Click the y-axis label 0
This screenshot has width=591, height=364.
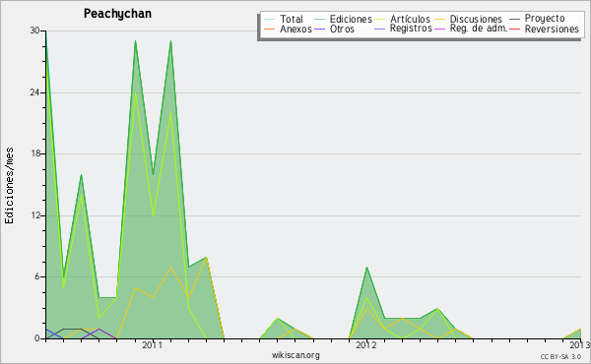[37, 338]
